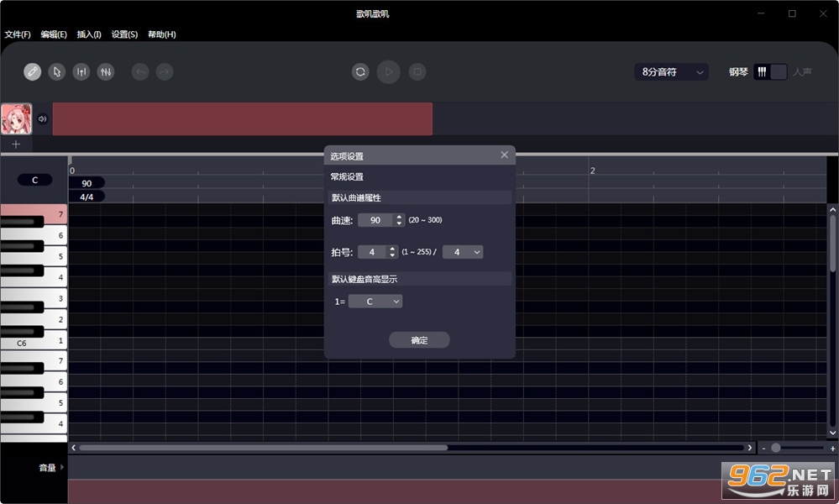Click the C key signature pill

pos(34,180)
